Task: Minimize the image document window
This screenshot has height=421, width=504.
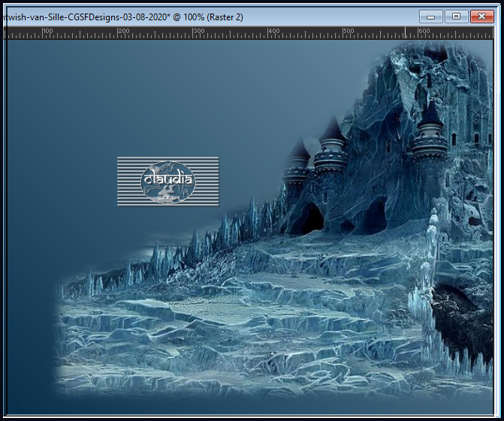Action: click(x=430, y=17)
